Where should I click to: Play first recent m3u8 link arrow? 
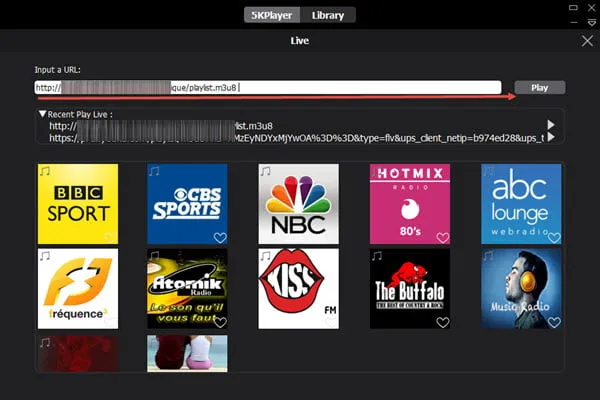click(x=550, y=126)
